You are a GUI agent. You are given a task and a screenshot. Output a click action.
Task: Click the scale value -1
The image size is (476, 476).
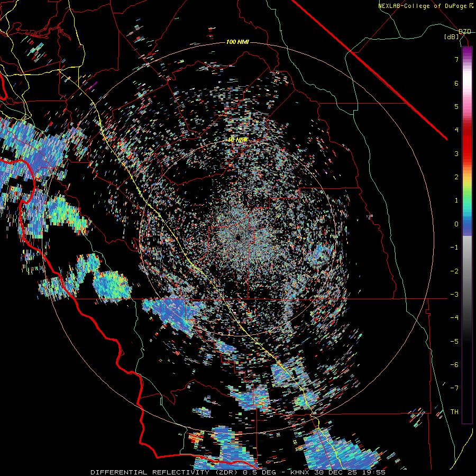click(454, 248)
